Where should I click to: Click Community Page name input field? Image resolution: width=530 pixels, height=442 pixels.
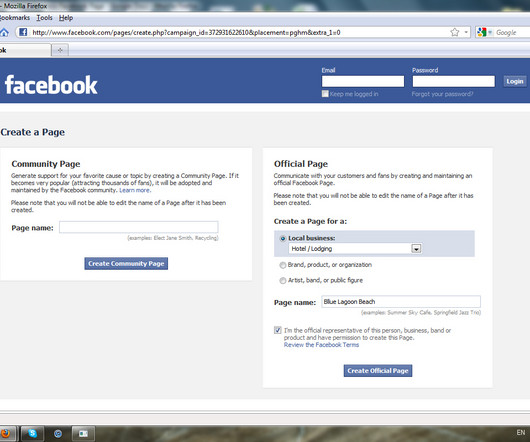(x=139, y=227)
